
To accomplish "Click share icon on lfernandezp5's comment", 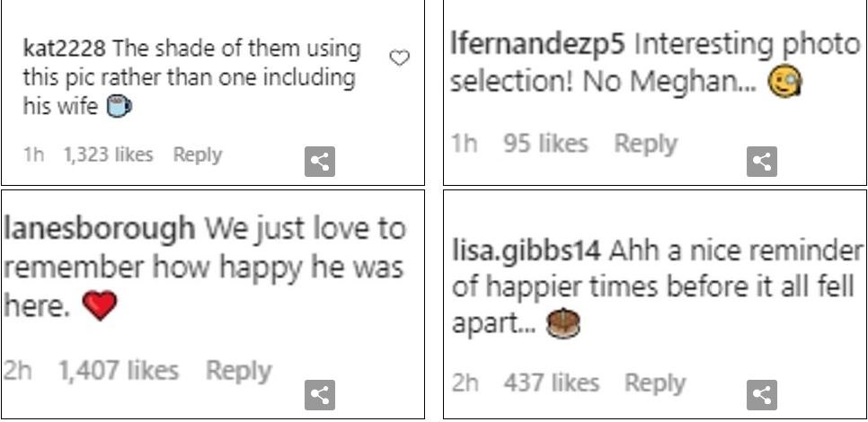I will 762,162.
